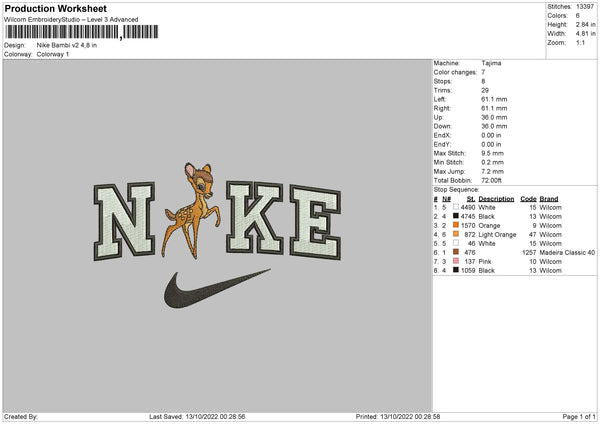
Task: Select the brown swatch beside stitch count 476
Action: [x=456, y=252]
